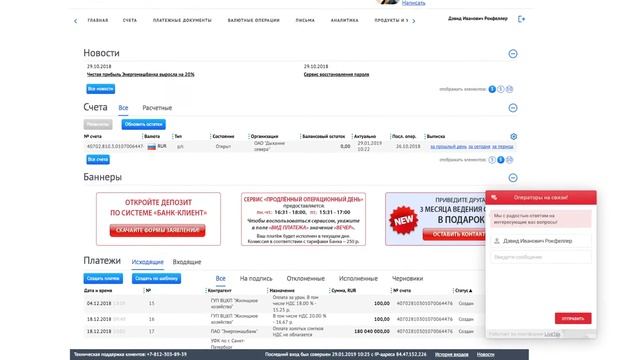This screenshot has height=360, width=640.
Task: Select third items-per-page circle in Новости
Action: tap(509, 89)
